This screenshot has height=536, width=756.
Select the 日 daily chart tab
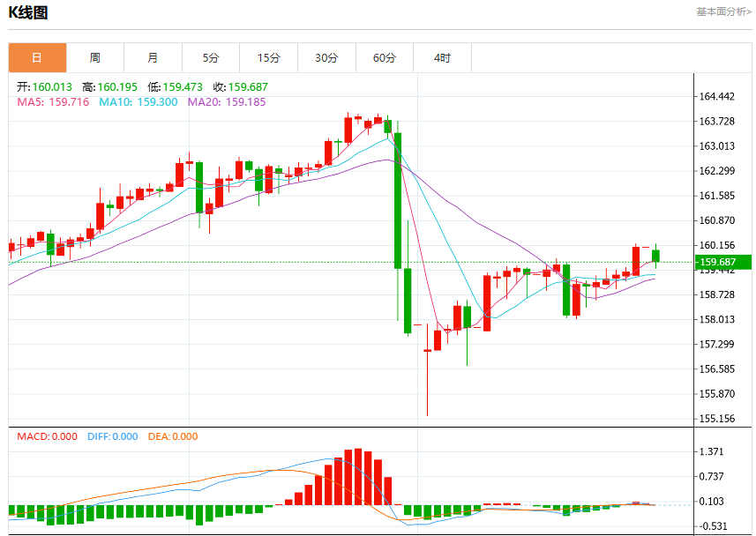[38, 58]
